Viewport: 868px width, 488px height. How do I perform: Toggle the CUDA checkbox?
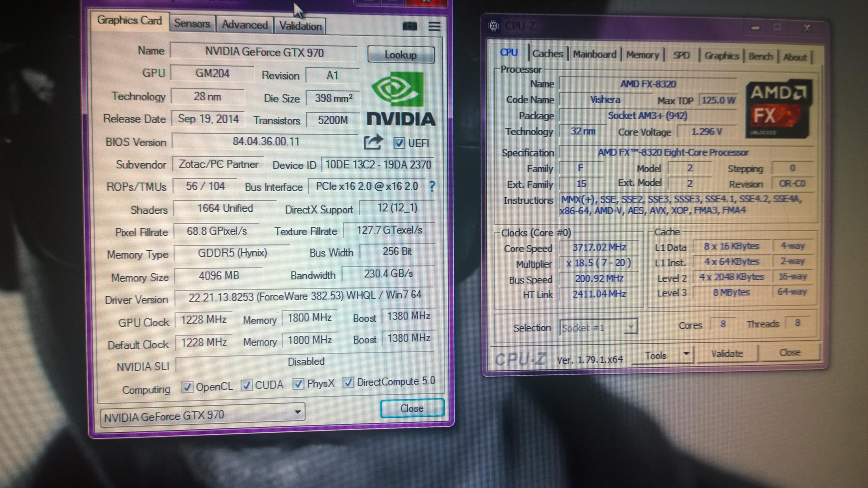coord(247,385)
